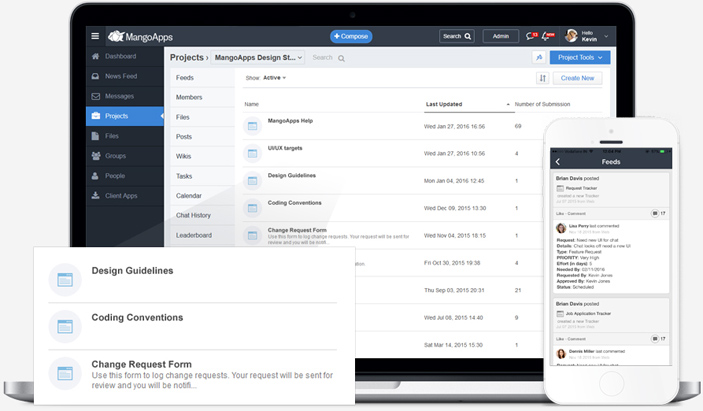This screenshot has height=411, width=703.
Task: Open the top bar Search box
Action: pos(457,36)
